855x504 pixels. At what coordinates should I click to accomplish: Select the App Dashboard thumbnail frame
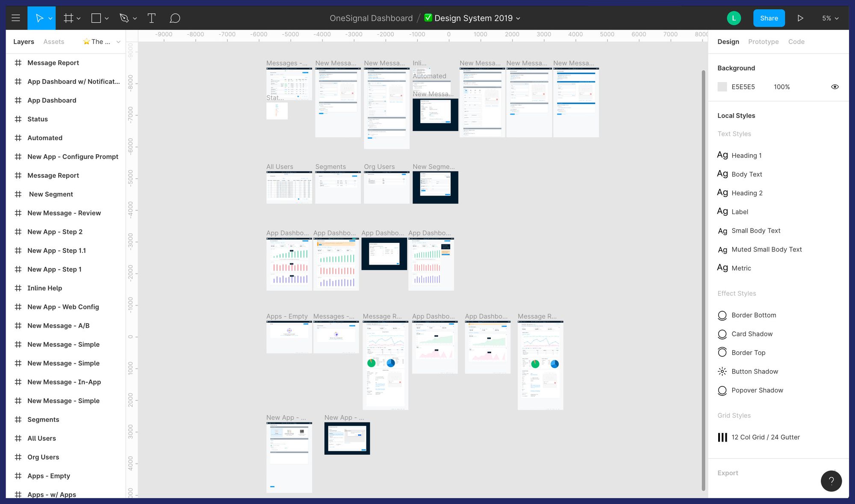(x=288, y=263)
